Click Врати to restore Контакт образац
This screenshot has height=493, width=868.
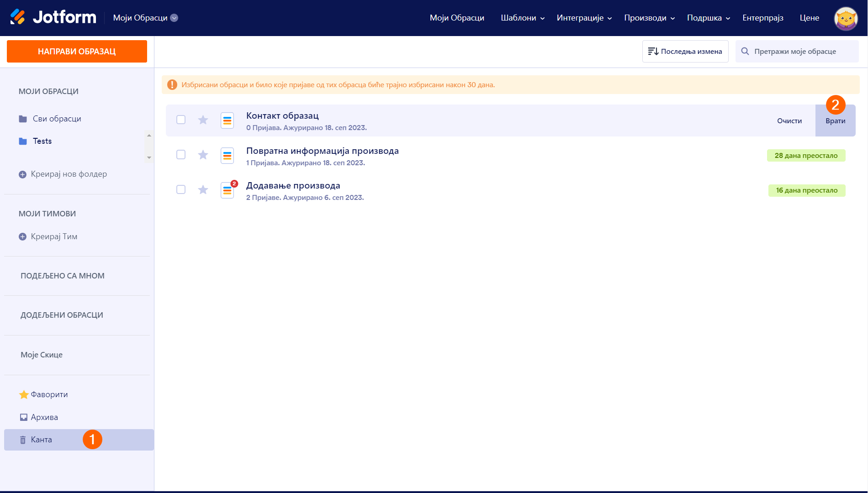pyautogui.click(x=835, y=121)
